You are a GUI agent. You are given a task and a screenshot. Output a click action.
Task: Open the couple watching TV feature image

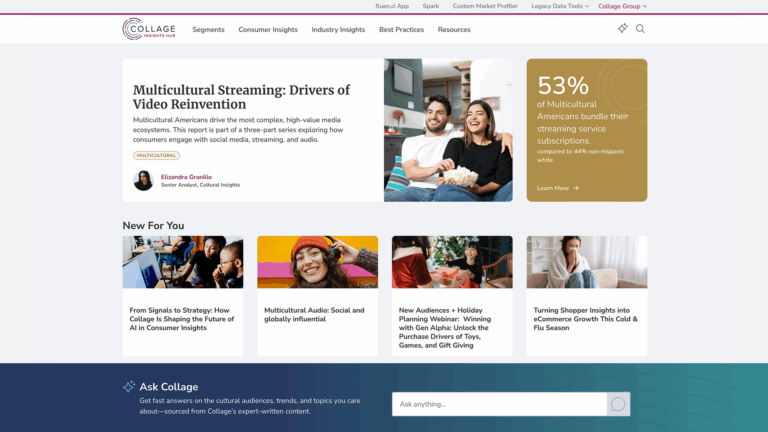tap(448, 130)
